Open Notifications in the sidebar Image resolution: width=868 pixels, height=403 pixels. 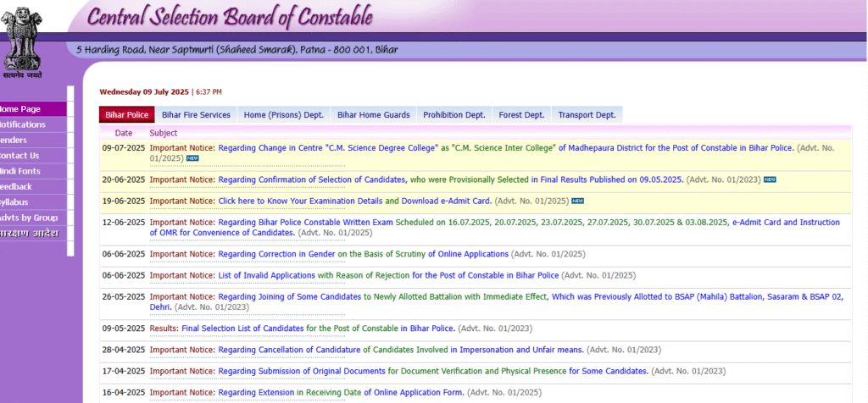33,125
